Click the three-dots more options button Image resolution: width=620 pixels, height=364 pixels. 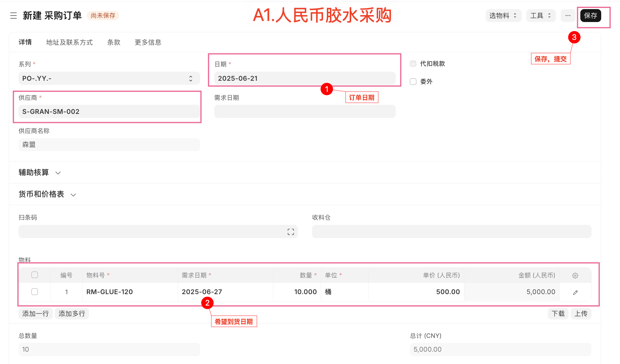568,16
